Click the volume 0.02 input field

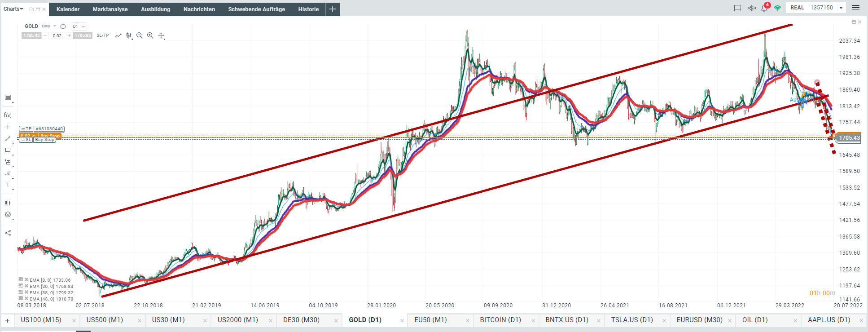click(x=57, y=35)
